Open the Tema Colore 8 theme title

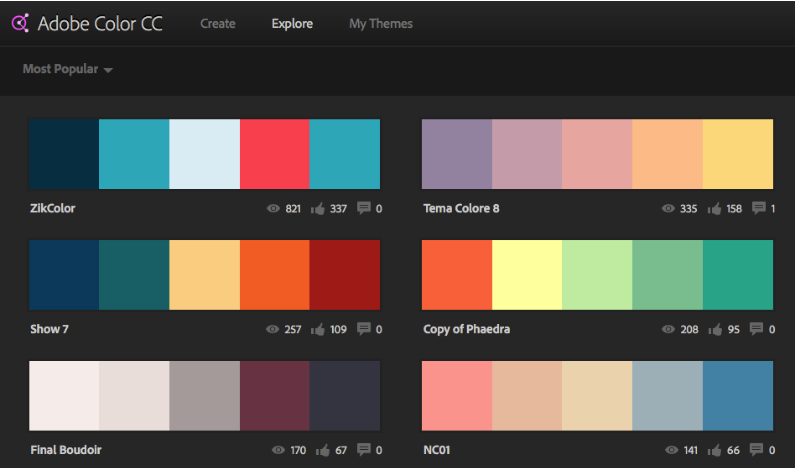click(x=461, y=208)
